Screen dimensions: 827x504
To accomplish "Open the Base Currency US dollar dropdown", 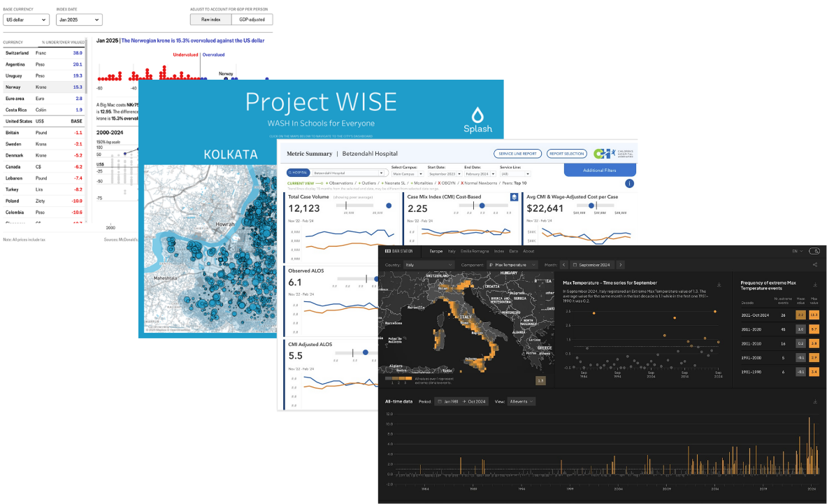I will tap(26, 20).
